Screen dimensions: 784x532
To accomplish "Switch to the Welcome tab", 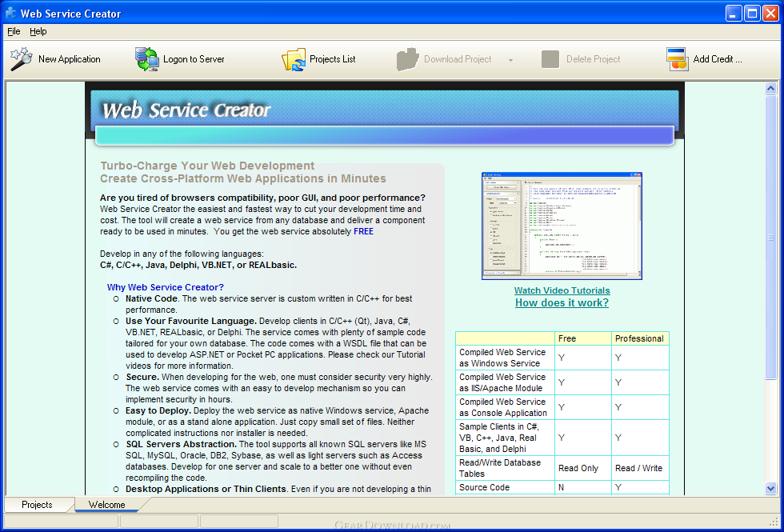I will [107, 505].
